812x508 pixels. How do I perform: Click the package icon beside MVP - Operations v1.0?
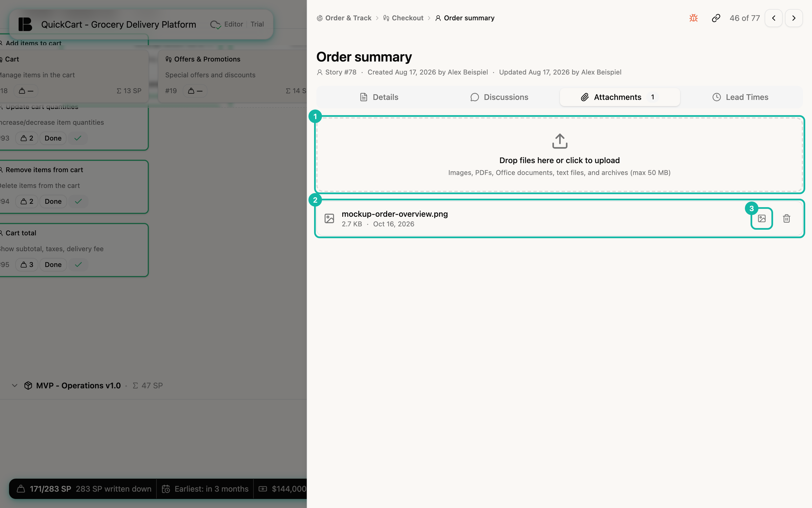click(28, 385)
